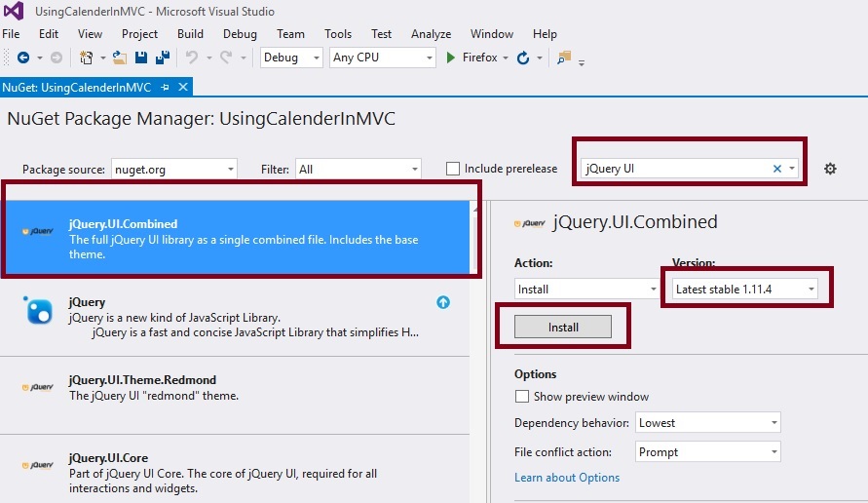The image size is (868, 503).
Task: Open the Package source dropdown
Action: pos(173,169)
